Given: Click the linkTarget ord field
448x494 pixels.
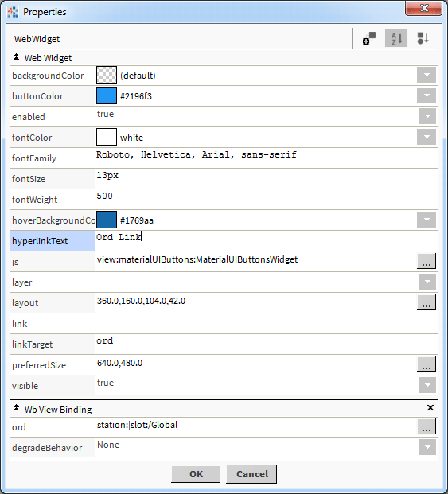Looking at the screenshot, I should [x=267, y=344].
